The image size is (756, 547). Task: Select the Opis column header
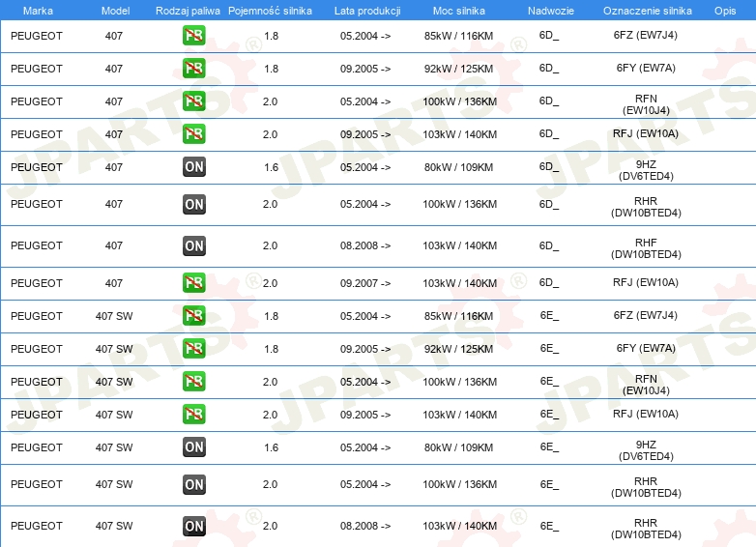click(725, 11)
